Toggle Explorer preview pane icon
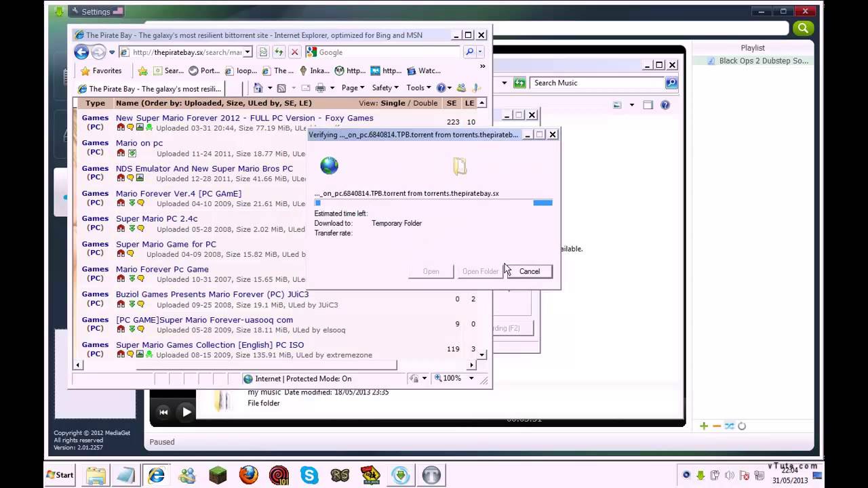This screenshot has height=488, width=868. [648, 105]
